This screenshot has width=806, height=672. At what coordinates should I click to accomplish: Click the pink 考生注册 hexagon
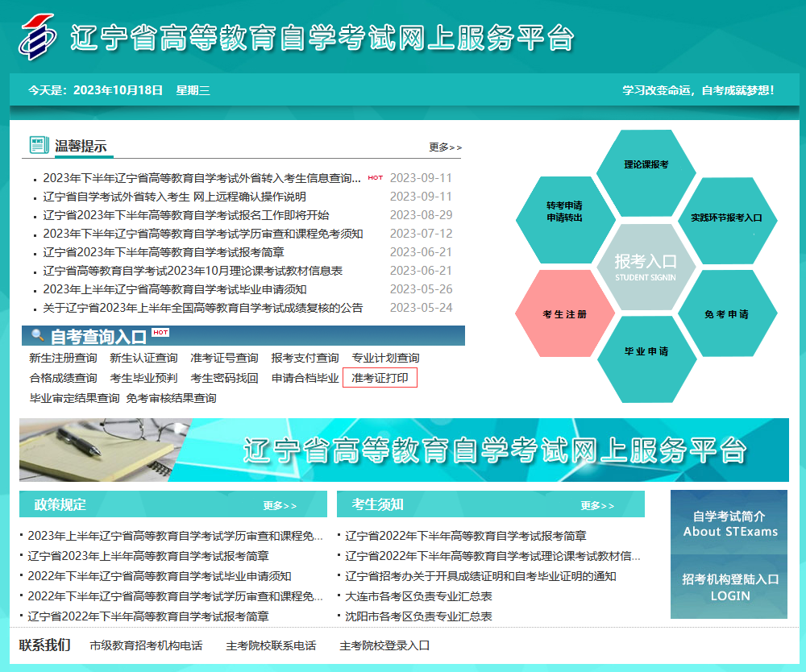564,313
